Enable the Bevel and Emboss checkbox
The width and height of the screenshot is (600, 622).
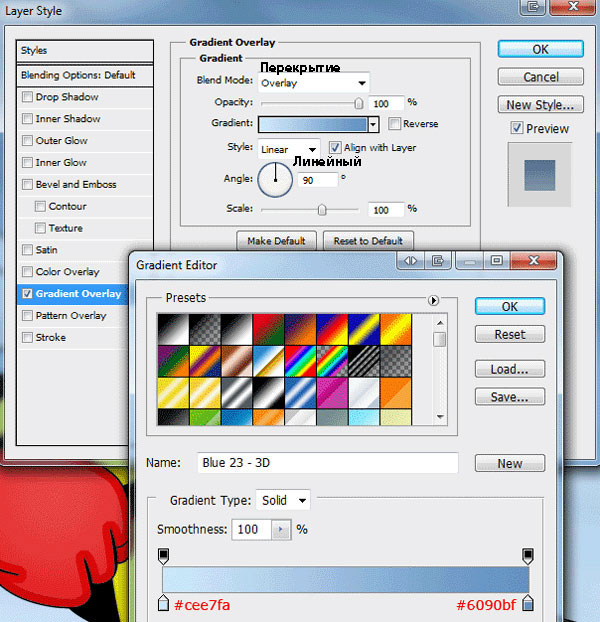pyautogui.click(x=27, y=184)
